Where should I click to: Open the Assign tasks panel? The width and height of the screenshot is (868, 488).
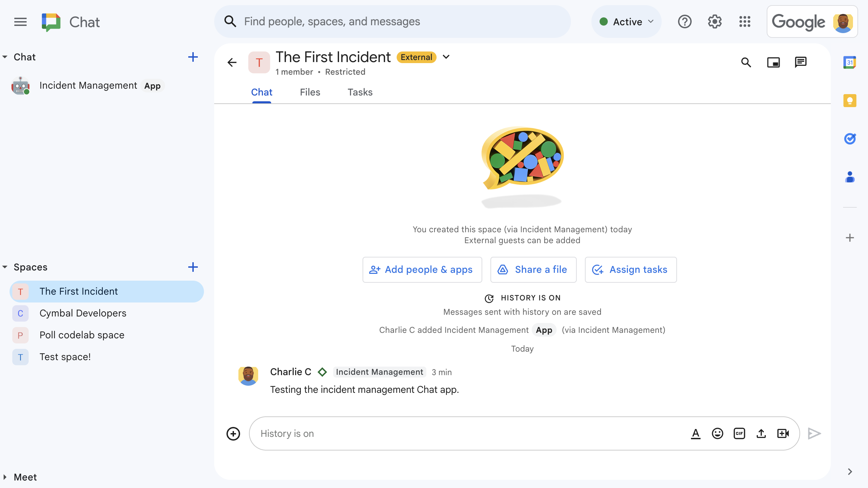(x=630, y=270)
